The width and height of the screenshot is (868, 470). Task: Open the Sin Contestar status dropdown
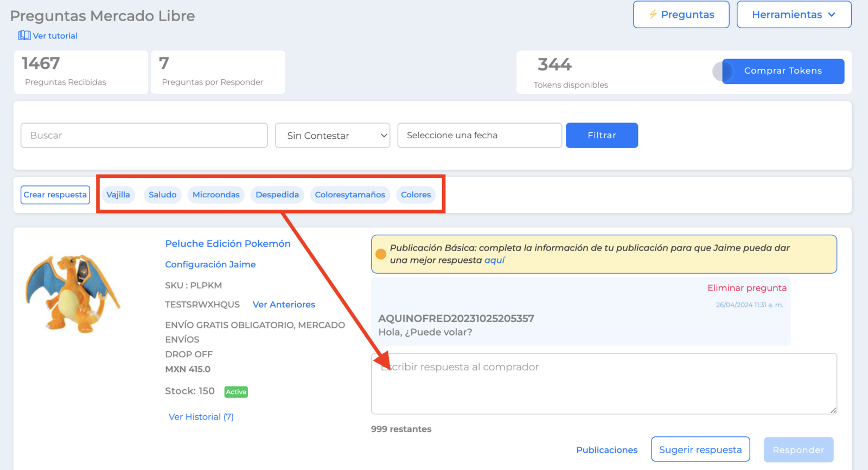pos(333,136)
